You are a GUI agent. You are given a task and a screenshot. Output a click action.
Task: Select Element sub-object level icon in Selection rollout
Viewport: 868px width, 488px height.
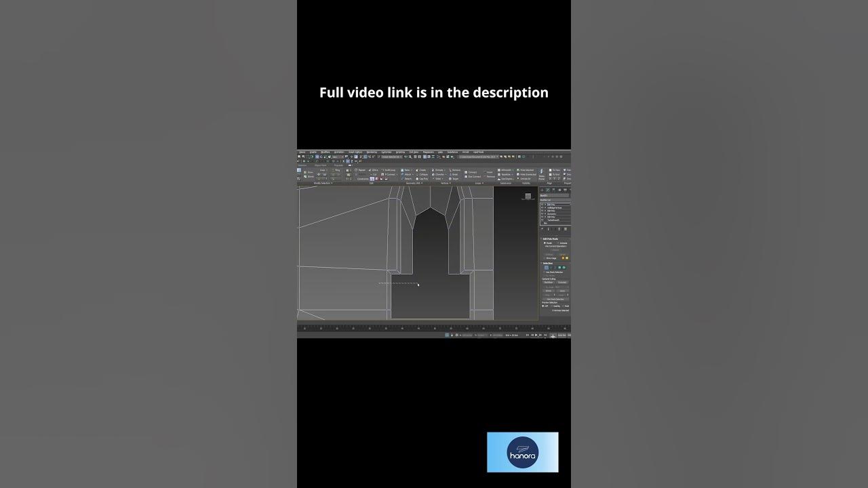coord(564,268)
